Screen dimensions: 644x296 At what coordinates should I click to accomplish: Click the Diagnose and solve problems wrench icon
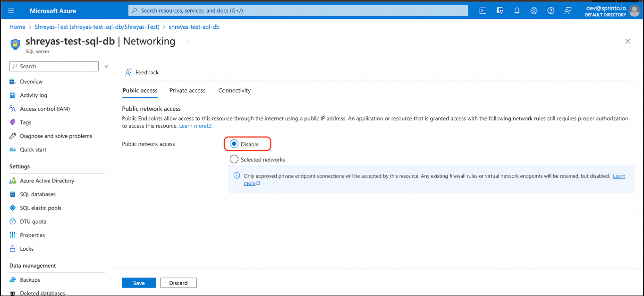click(x=13, y=136)
